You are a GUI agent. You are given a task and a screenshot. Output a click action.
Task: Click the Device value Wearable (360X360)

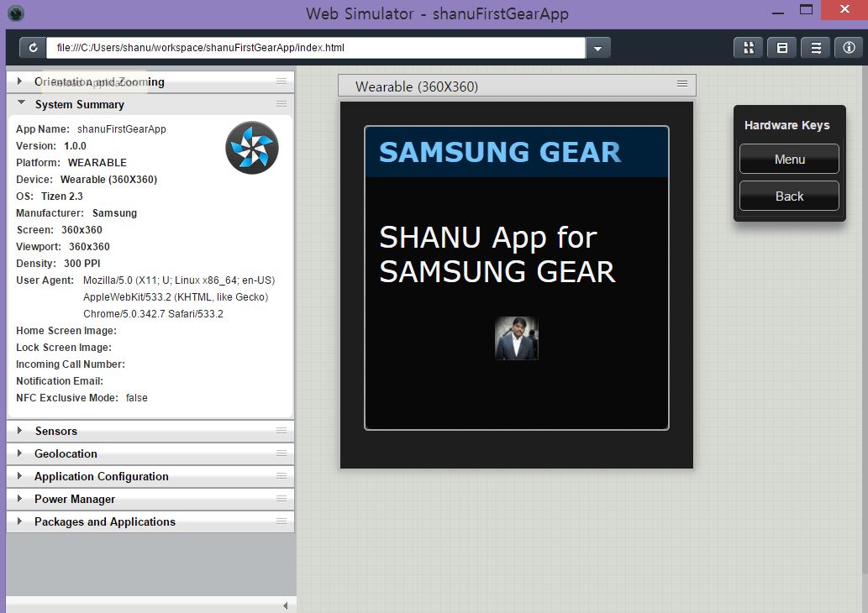108,179
